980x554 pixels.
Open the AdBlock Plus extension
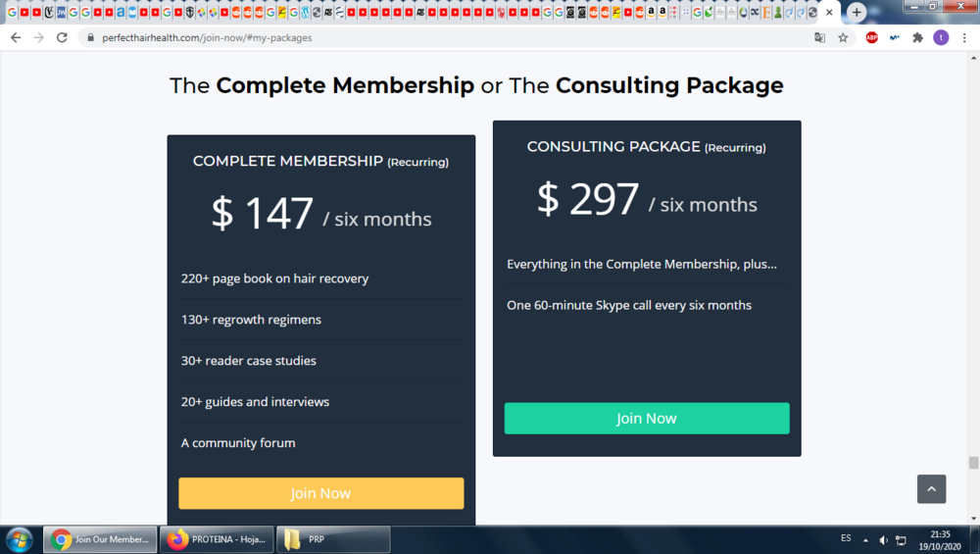click(x=872, y=37)
